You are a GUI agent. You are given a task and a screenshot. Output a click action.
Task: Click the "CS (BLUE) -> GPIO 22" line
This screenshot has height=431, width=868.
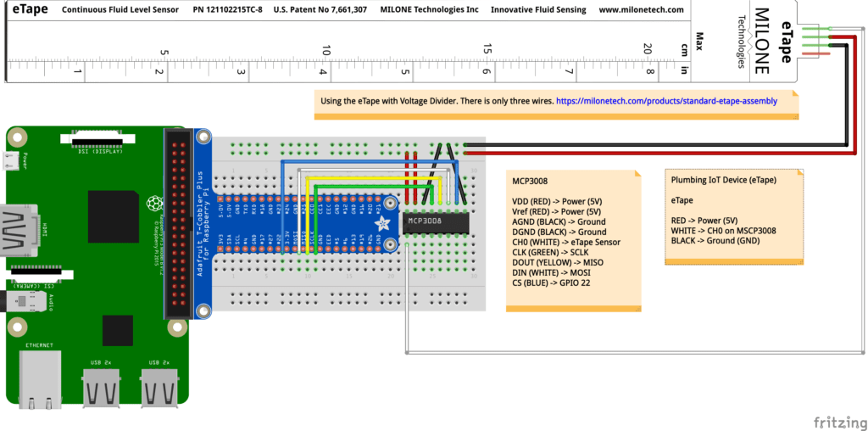[552, 283]
